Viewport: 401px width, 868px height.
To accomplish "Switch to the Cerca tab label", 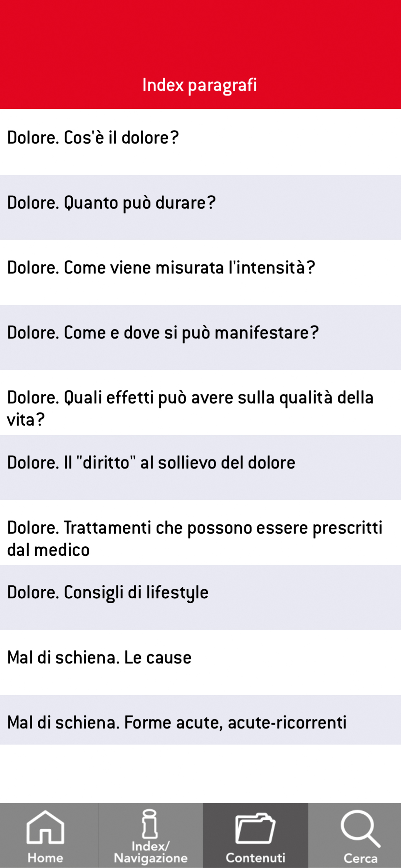I will 360,858.
